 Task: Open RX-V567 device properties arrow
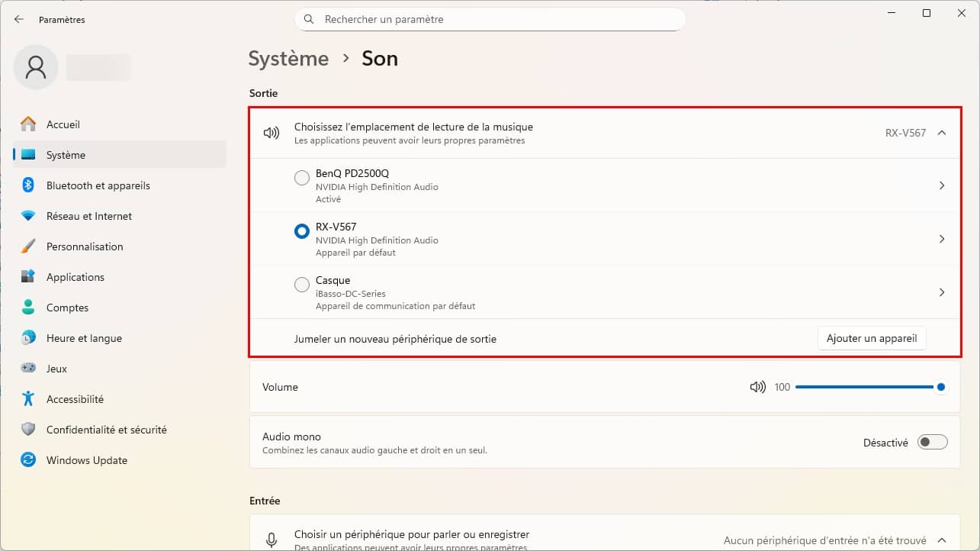click(942, 239)
